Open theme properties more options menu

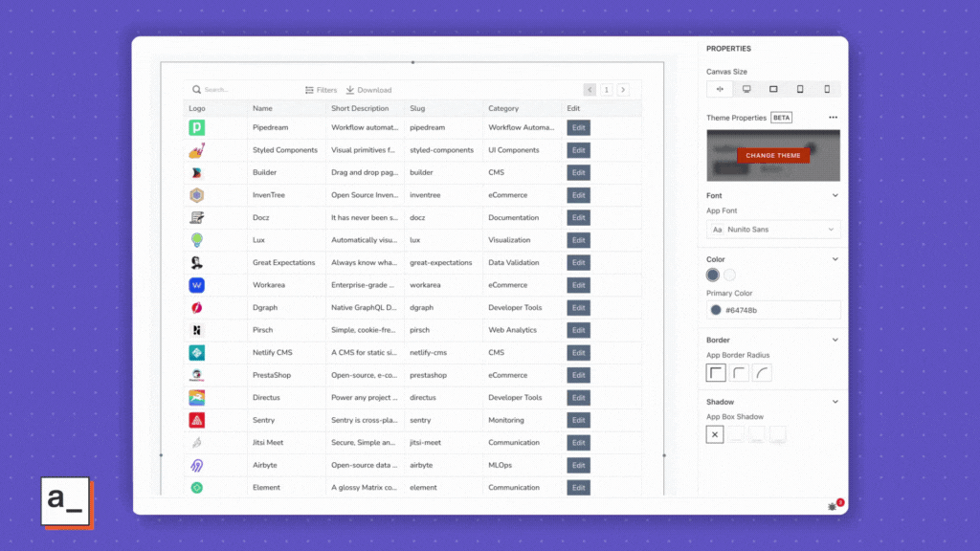click(x=834, y=118)
